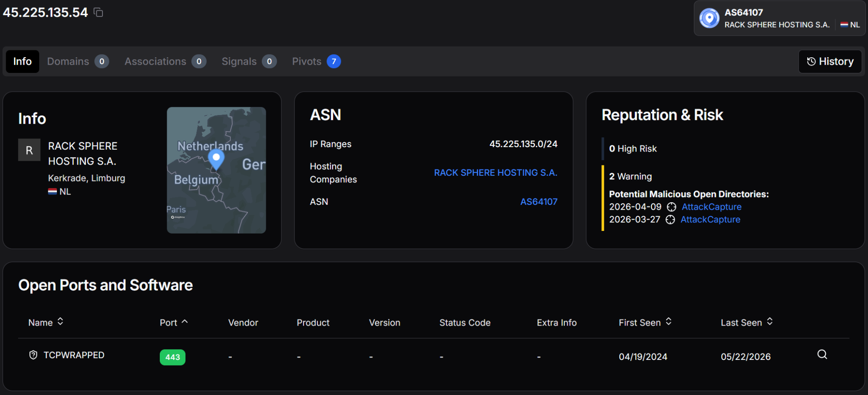
Task: Click the R avatar for Rack Sphere Hosting
Action: click(x=29, y=150)
